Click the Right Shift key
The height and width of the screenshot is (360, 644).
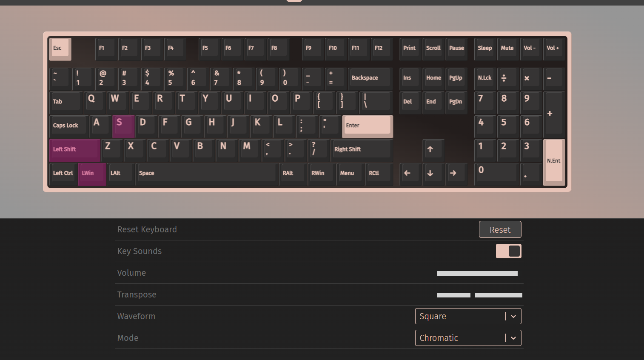362,150
